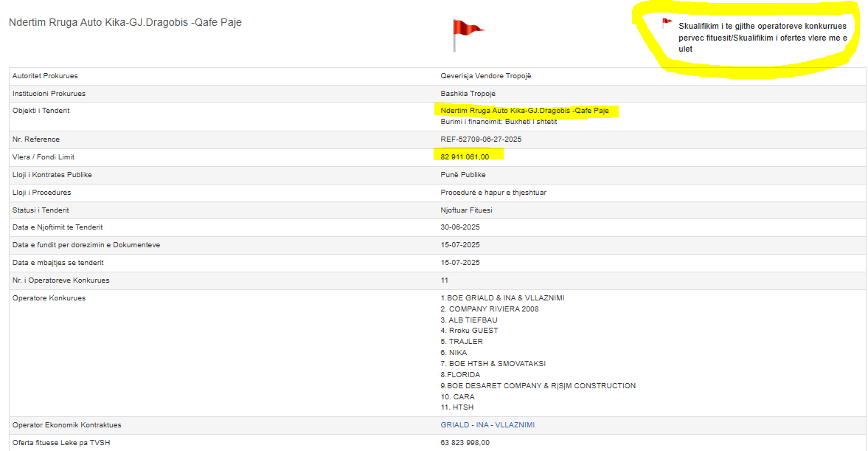The height and width of the screenshot is (451, 868).
Task: Click the Njoftuar Fituesi tender status
Action: coord(466,210)
